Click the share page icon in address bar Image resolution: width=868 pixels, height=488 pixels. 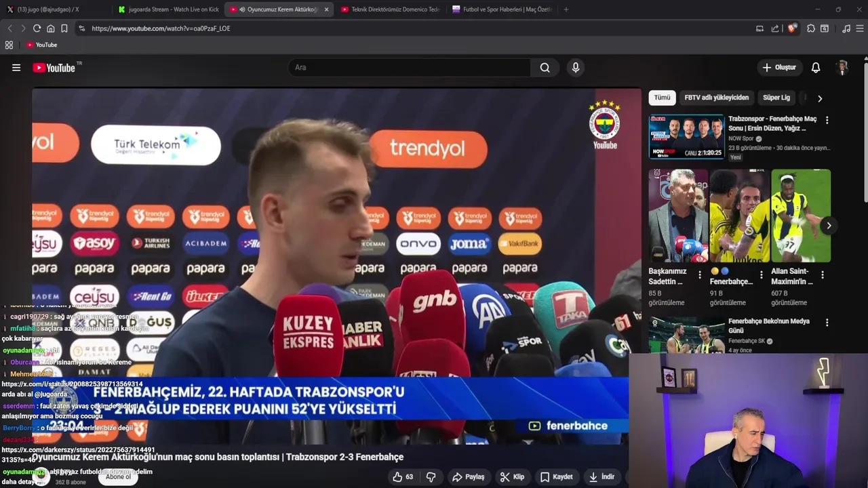tap(775, 28)
